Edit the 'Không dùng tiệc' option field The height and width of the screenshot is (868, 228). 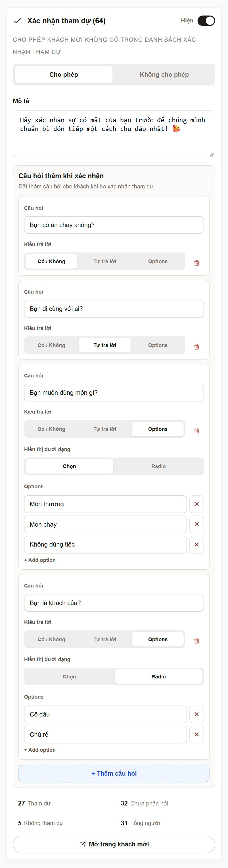tap(105, 545)
